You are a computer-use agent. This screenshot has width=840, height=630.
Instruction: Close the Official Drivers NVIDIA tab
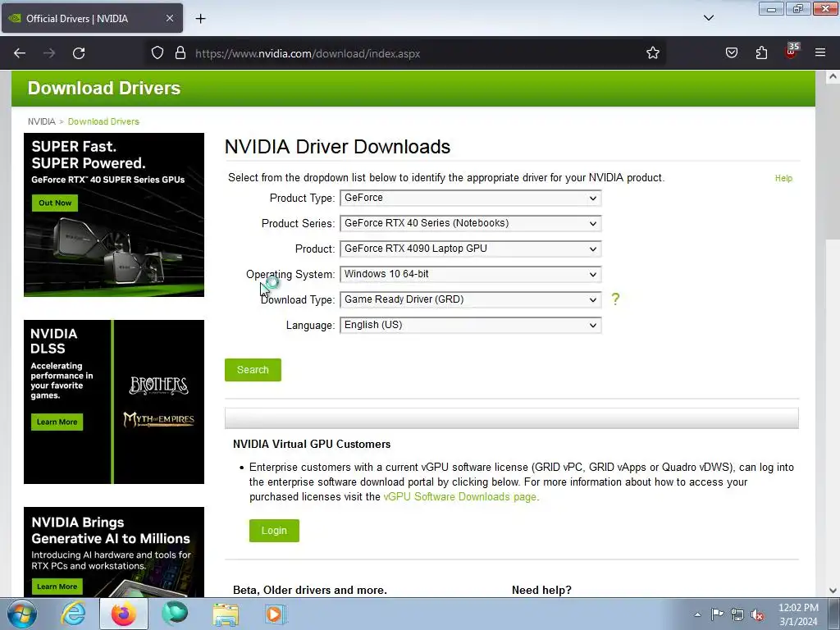tap(169, 18)
